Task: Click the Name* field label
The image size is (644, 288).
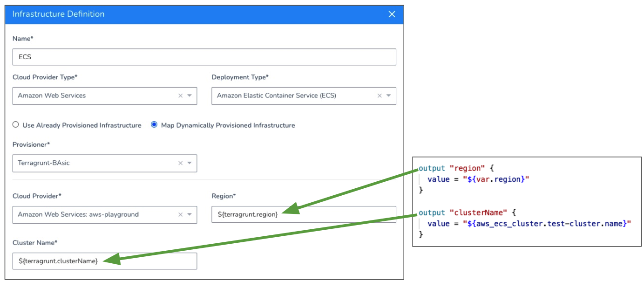Action: 23,39
